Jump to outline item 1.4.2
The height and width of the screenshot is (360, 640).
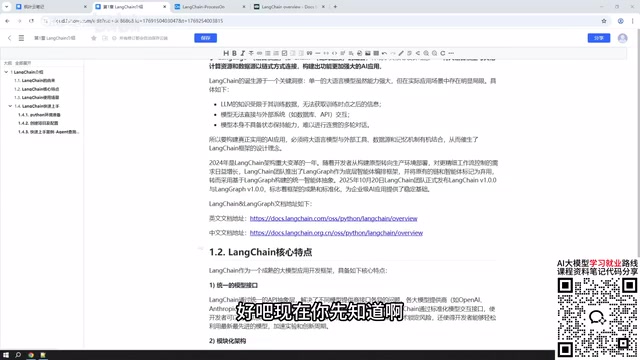pyautogui.click(x=38, y=123)
